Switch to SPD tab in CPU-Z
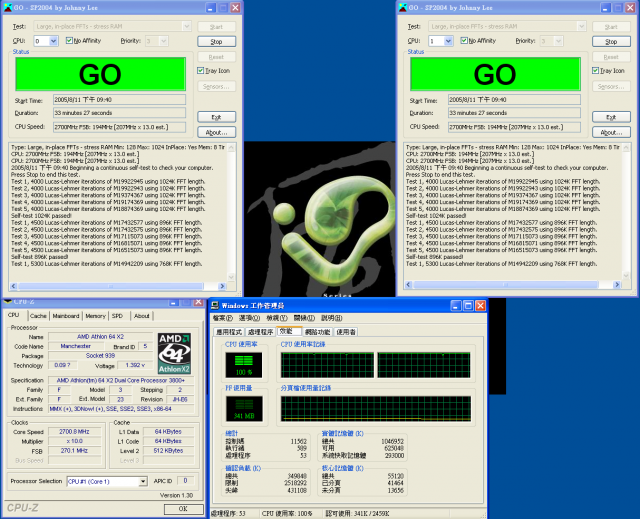The image size is (640, 519). (118, 316)
